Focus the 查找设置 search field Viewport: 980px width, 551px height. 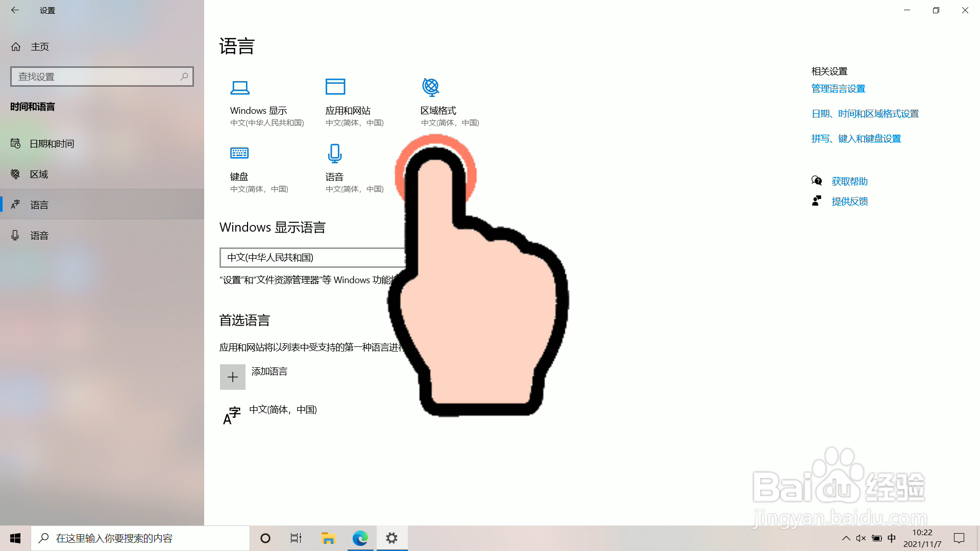[x=102, y=77]
